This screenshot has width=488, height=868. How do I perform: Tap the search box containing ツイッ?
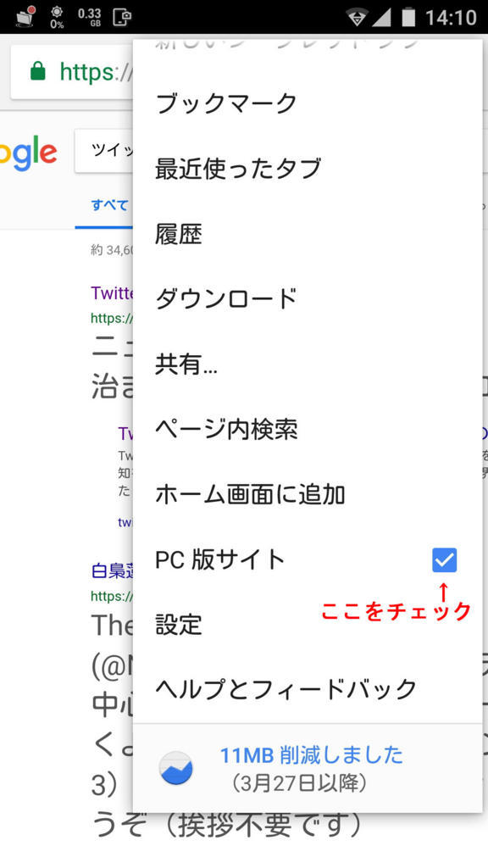[104, 151]
